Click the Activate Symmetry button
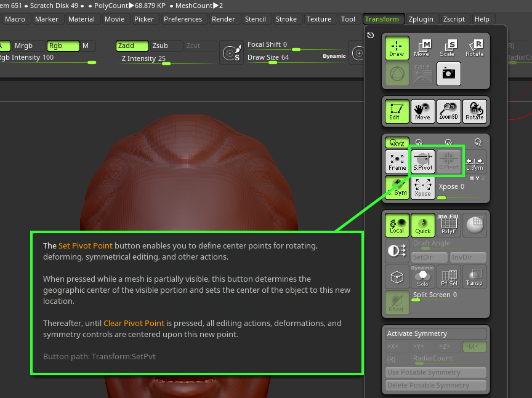The height and width of the screenshot is (398, 532). point(435,333)
